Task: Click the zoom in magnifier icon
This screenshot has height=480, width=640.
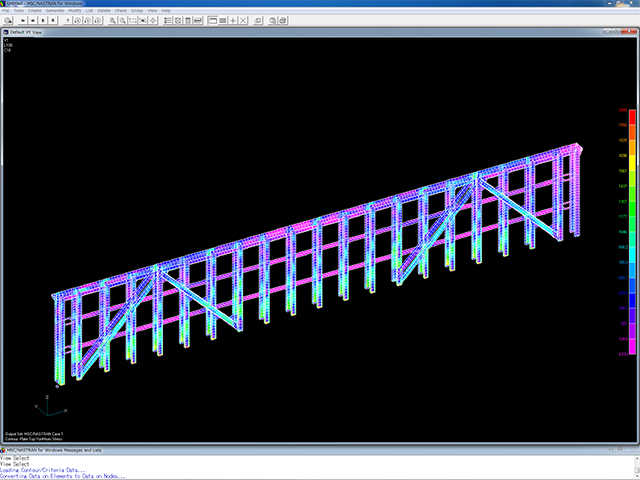Action: pyautogui.click(x=112, y=20)
